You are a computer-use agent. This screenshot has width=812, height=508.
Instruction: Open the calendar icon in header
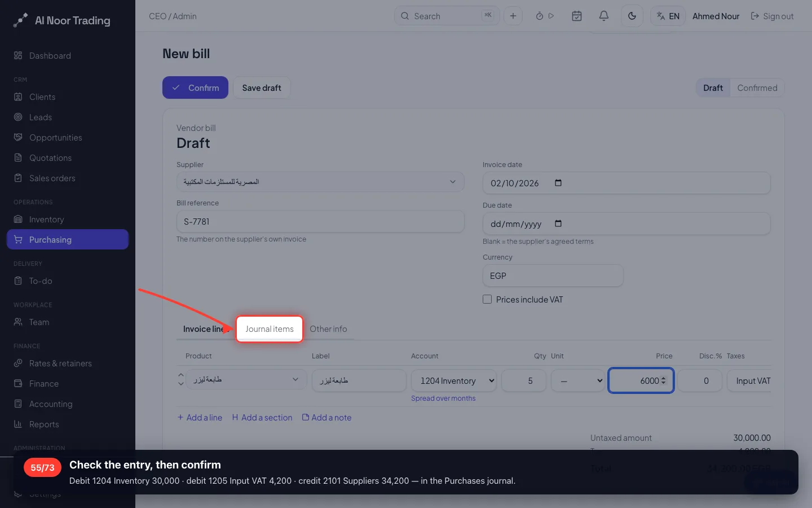pyautogui.click(x=577, y=16)
